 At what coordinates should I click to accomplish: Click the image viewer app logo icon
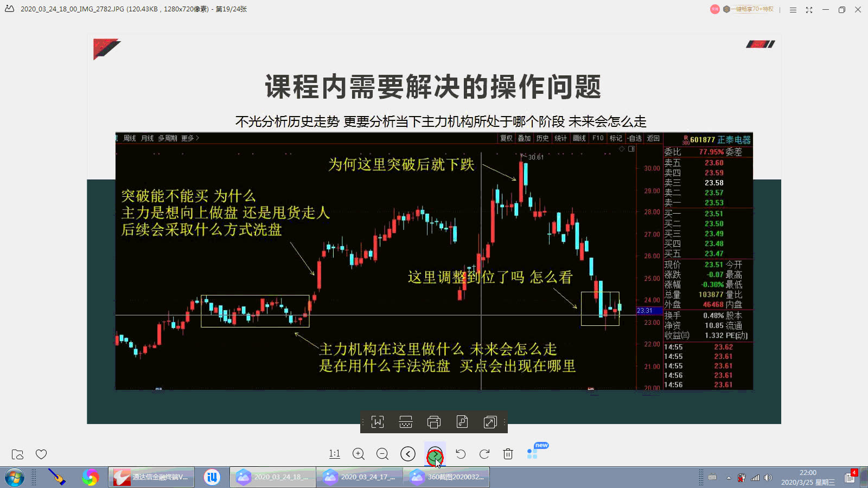(9, 9)
